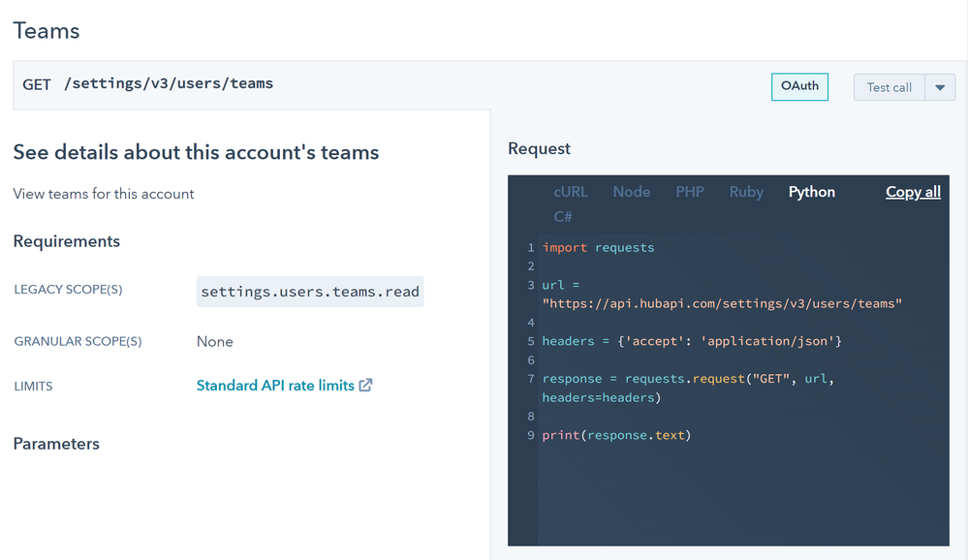Switch to the C# code tab

click(563, 216)
